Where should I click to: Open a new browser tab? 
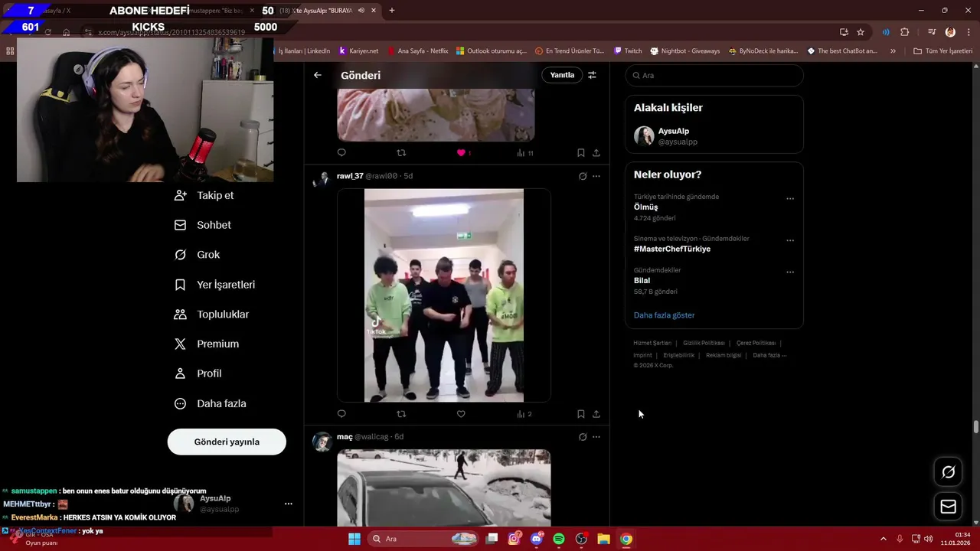point(392,11)
